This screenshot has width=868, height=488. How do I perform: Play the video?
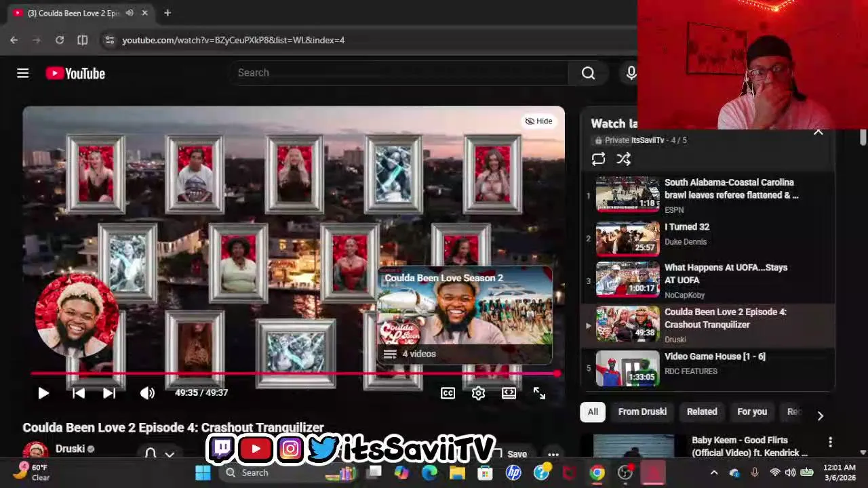click(x=43, y=392)
